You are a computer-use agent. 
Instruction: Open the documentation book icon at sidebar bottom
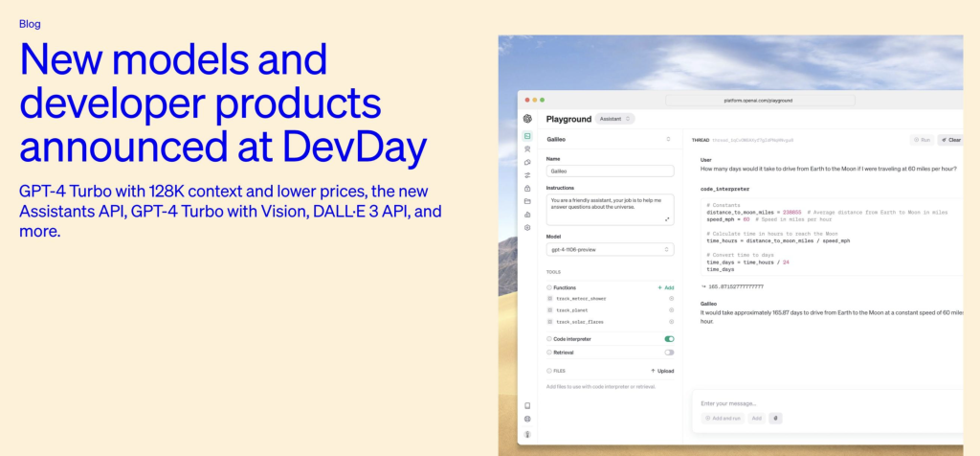tap(527, 405)
